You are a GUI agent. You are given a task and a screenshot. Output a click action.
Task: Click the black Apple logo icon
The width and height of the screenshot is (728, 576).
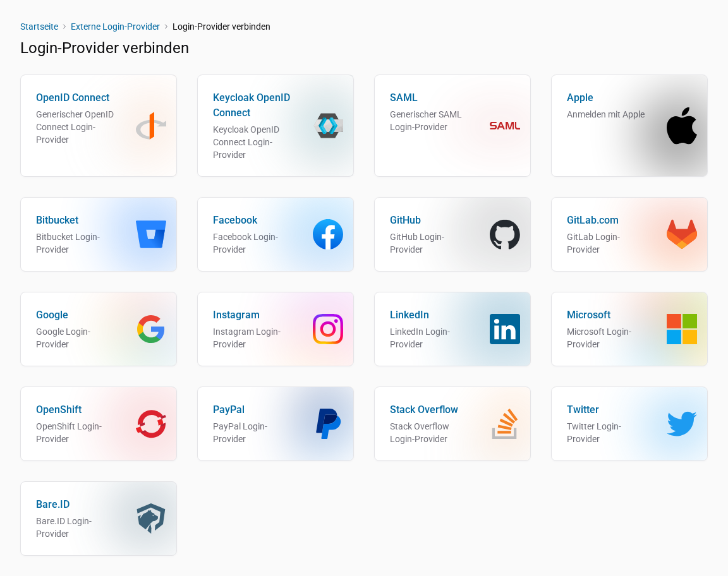coord(682,126)
